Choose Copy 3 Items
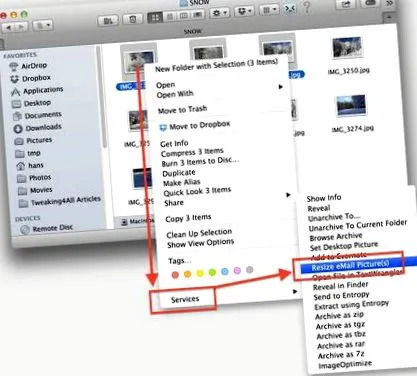The width and height of the screenshot is (417, 376). [x=188, y=218]
